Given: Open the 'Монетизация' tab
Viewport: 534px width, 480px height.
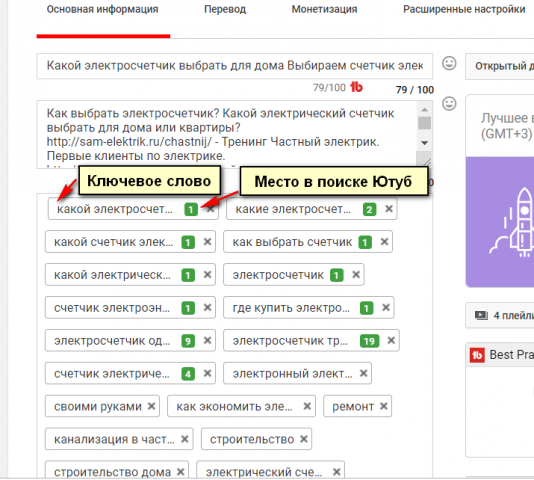Looking at the screenshot, I should click(324, 9).
